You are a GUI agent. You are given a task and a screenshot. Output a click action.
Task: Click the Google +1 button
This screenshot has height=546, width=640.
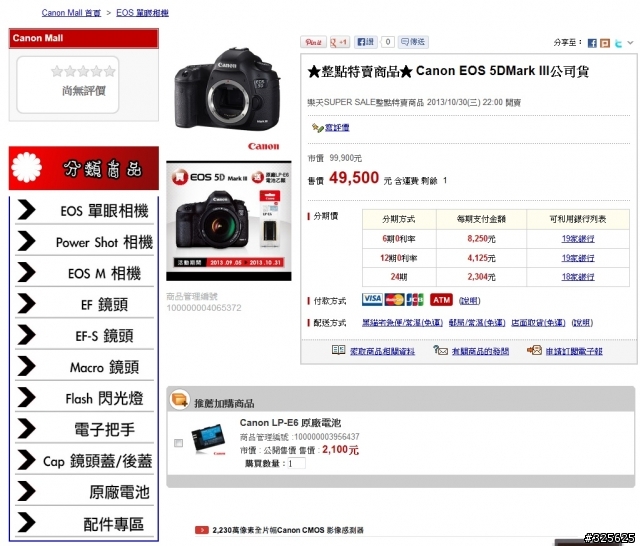(340, 42)
